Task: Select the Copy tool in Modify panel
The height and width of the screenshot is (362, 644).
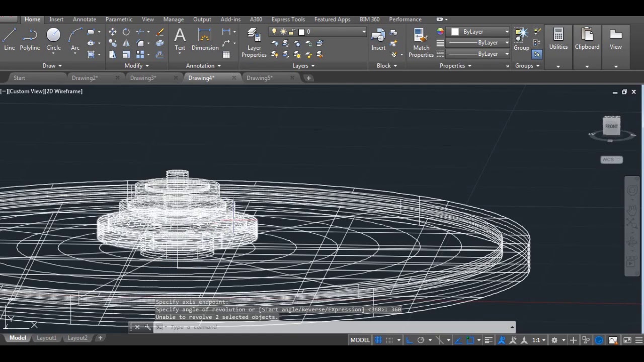Action: tap(113, 43)
